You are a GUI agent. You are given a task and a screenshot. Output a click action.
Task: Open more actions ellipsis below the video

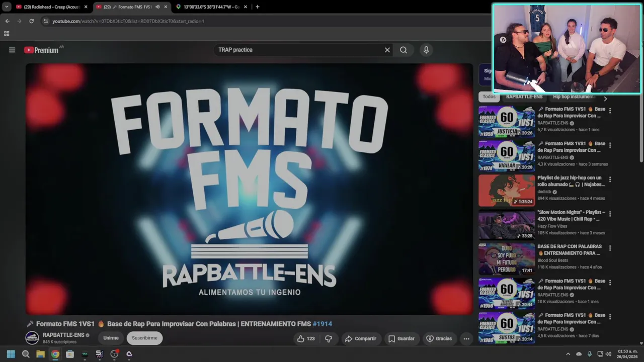click(x=466, y=338)
